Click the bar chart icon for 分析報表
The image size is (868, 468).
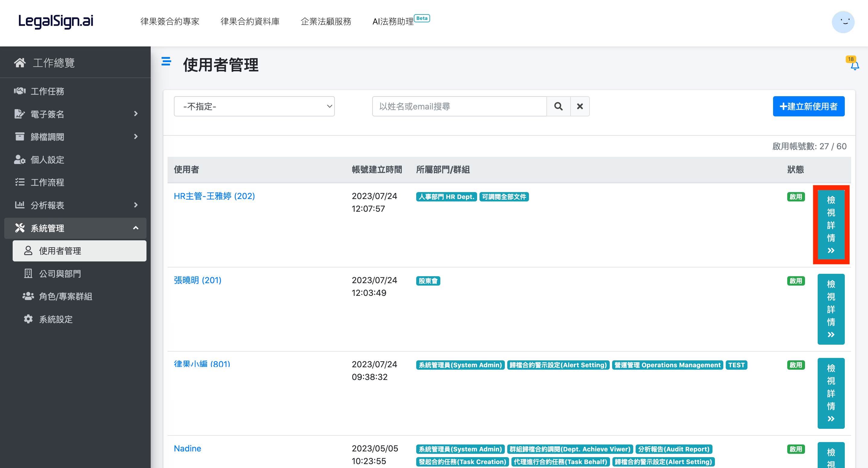coord(20,205)
